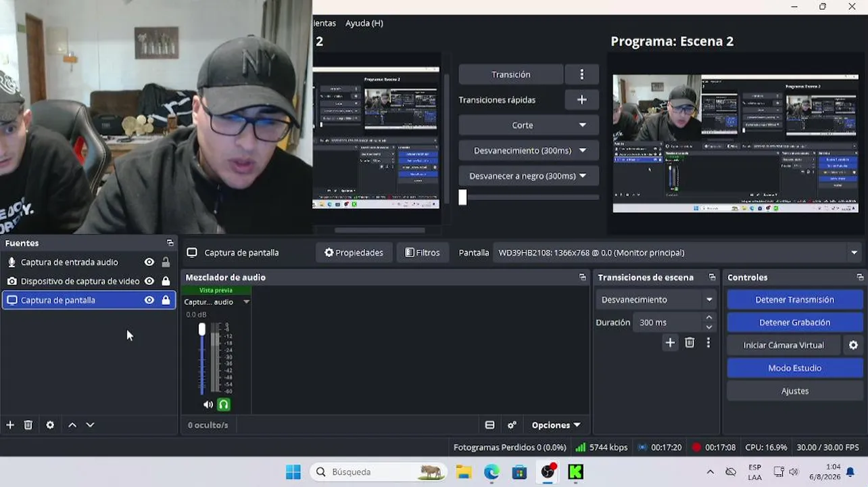Select Captura de entrada audio source row

89,262
